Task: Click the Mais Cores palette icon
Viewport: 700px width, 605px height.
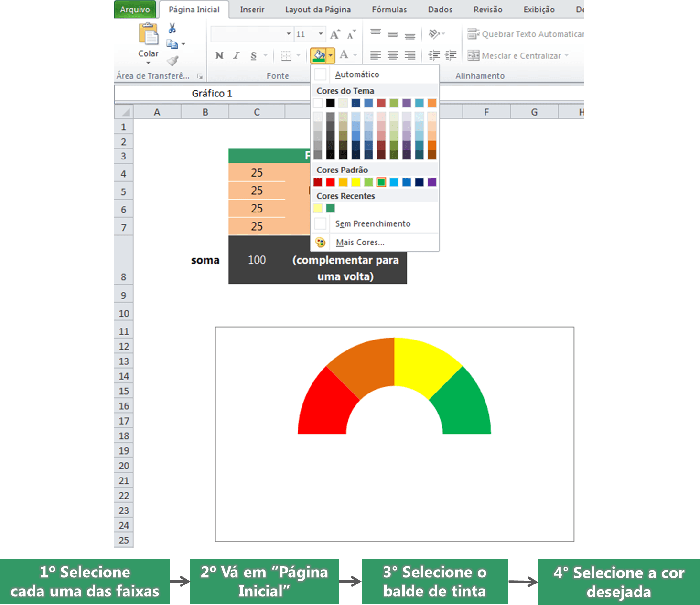Action: coord(321,242)
